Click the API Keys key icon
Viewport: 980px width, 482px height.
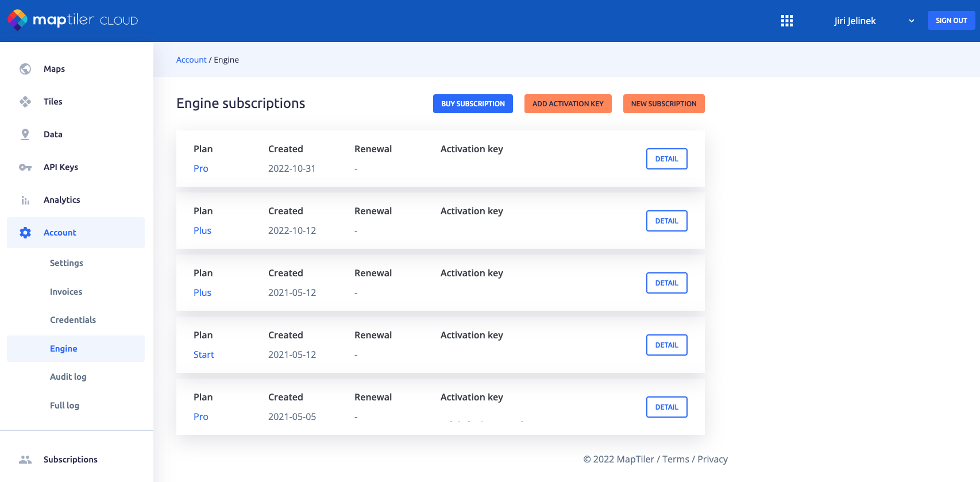25,167
